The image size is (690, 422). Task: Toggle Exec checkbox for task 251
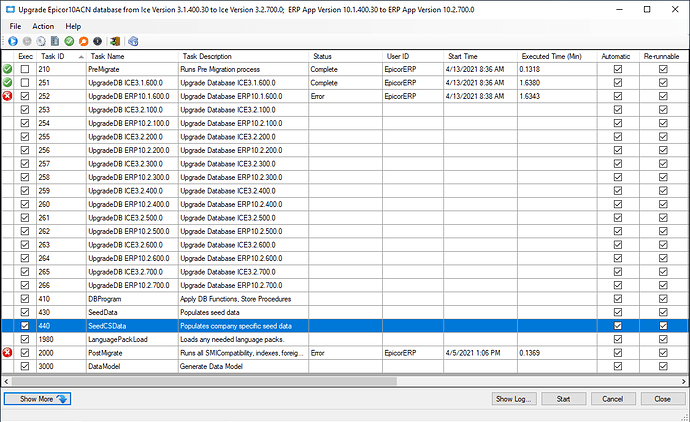[25, 83]
